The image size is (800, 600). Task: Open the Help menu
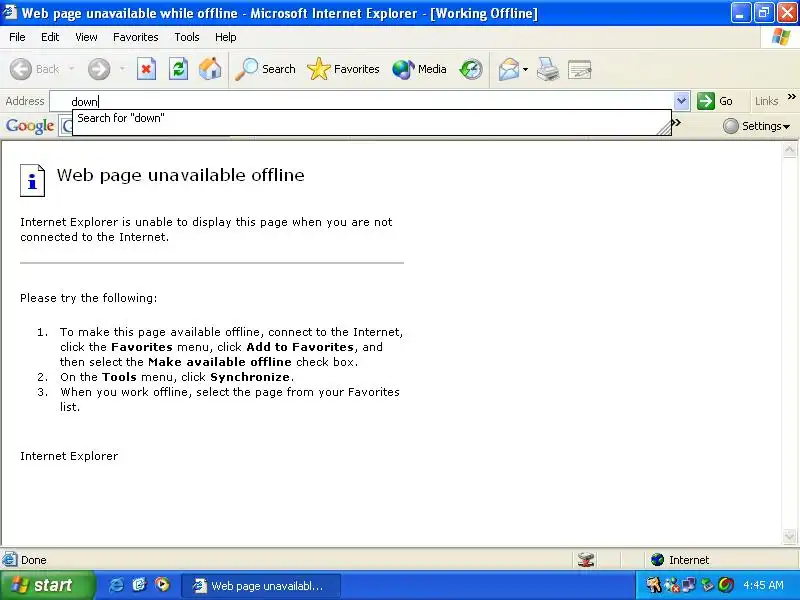click(226, 37)
